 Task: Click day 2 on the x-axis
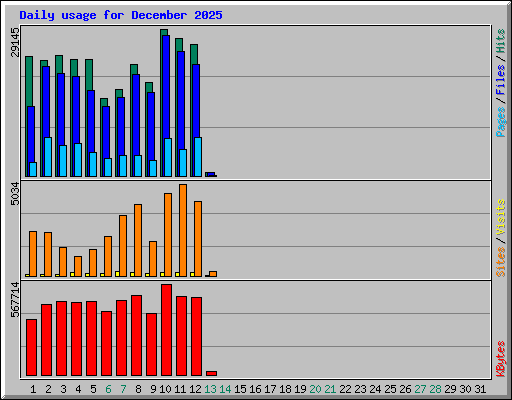[x=48, y=389]
